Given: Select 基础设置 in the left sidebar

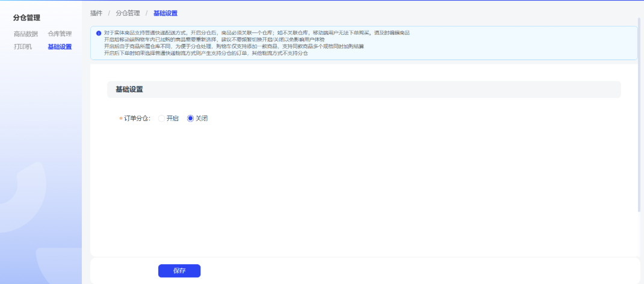Looking at the screenshot, I should [x=60, y=46].
